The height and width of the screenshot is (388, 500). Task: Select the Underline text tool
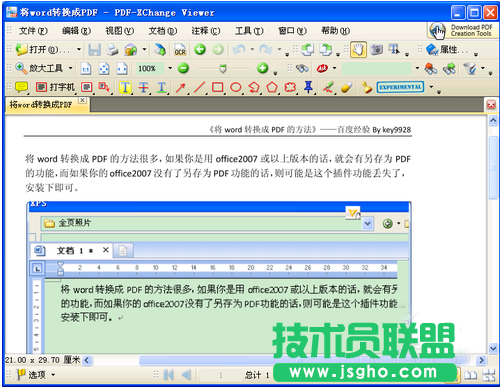click(162, 87)
